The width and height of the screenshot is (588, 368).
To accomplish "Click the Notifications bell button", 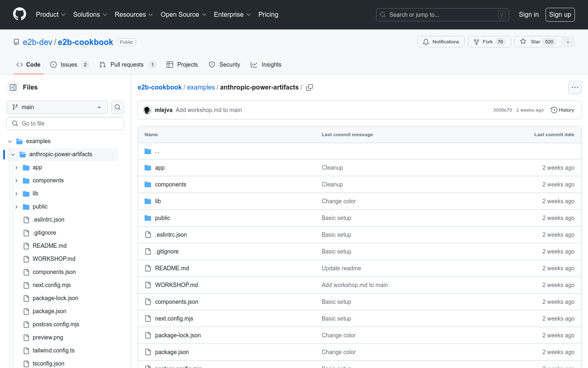I will point(441,42).
